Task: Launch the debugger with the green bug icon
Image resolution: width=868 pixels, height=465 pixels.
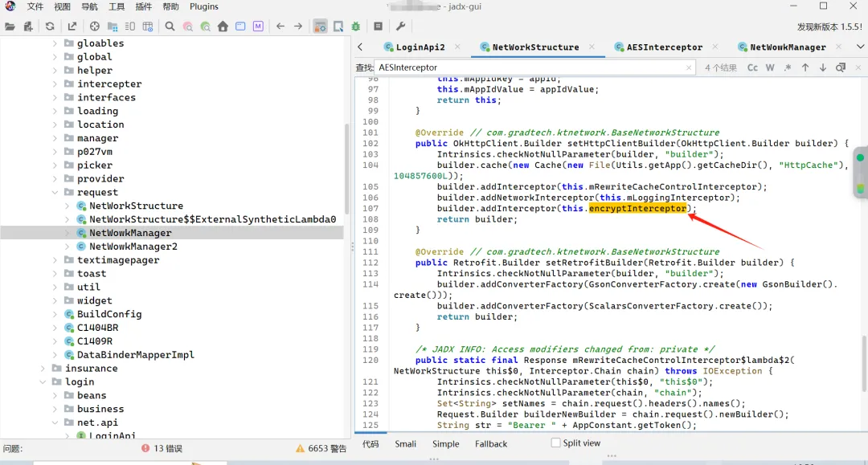Action: pyautogui.click(x=356, y=27)
